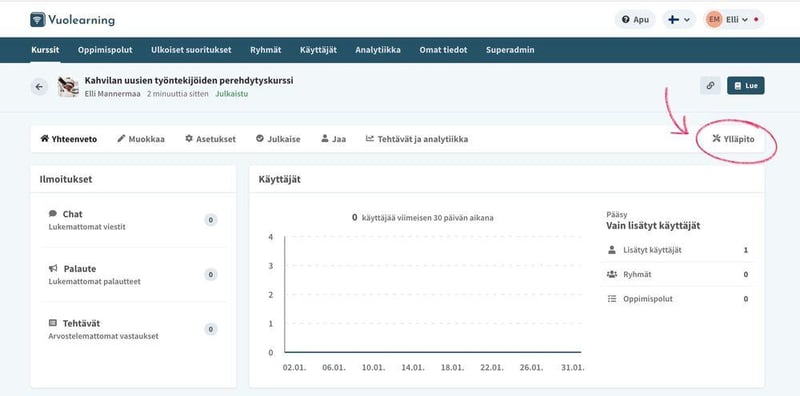Click the EM user avatar

pos(714,20)
